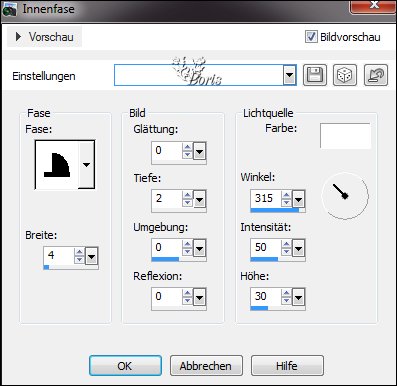Select the Lichtquelle Farbe white swatch
397x386 pixels.
[345, 136]
